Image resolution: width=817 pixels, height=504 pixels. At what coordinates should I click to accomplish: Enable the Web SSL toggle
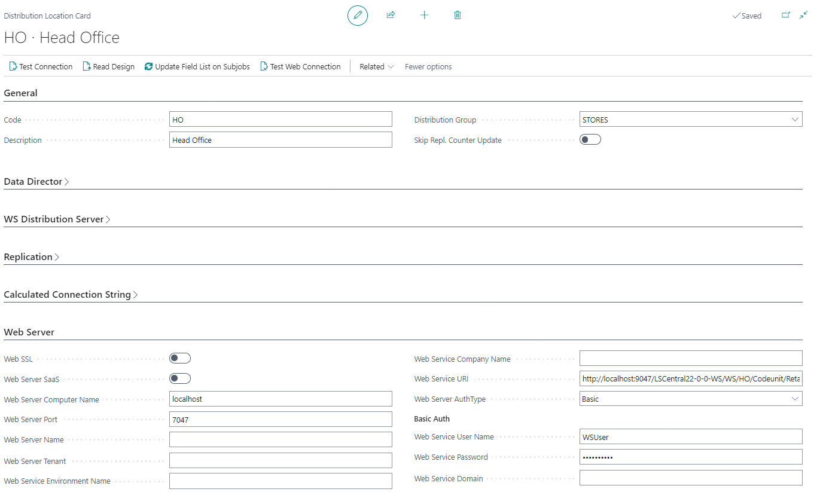click(179, 358)
